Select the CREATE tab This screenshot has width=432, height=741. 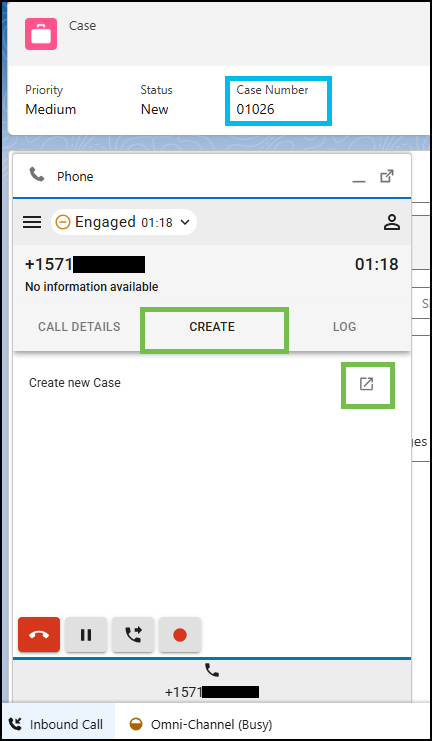click(212, 327)
